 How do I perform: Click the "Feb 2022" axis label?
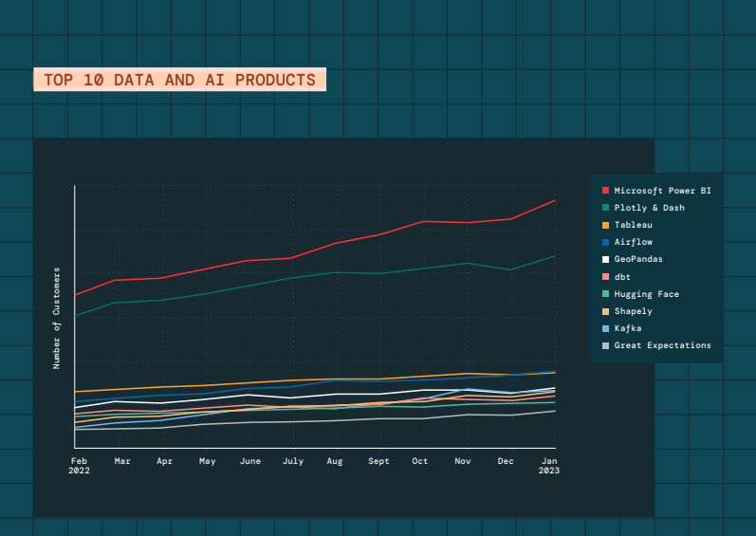(79, 466)
